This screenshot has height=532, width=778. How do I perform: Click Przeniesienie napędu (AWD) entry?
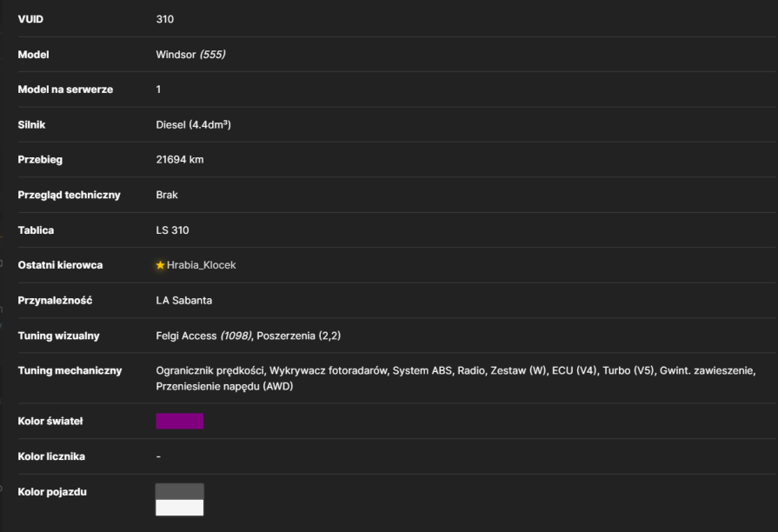click(224, 386)
